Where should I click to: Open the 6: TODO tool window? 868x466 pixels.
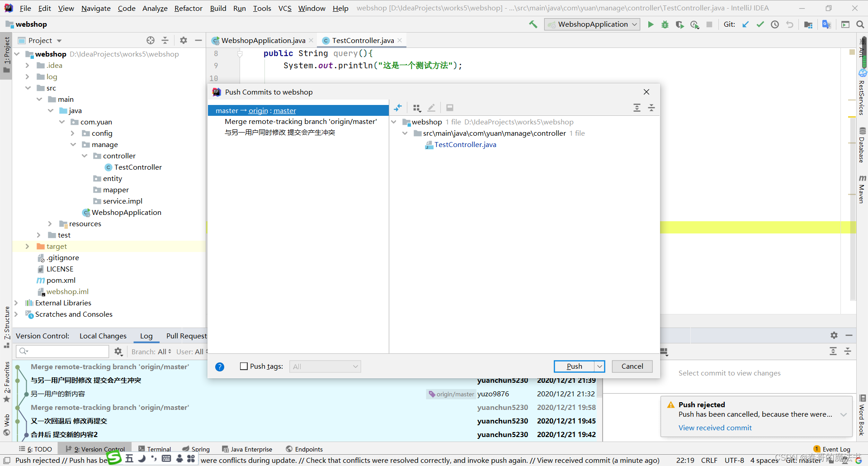point(35,449)
